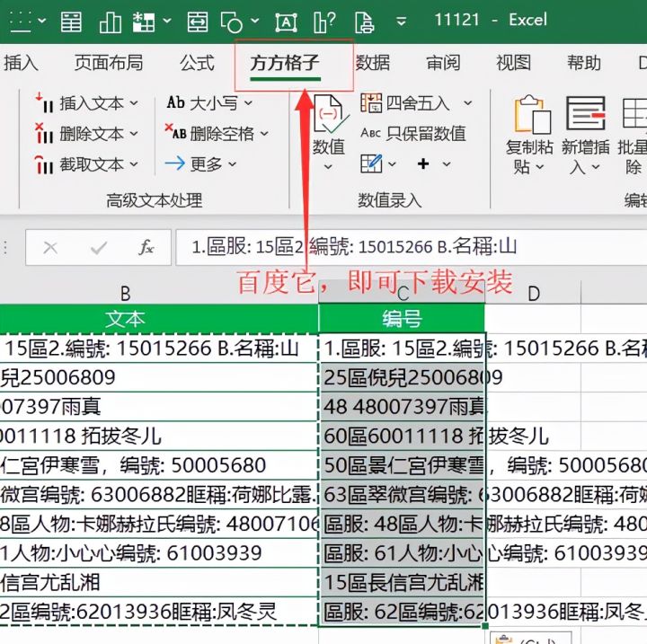
Task: Expand the 删除空格 dropdown arrow
Action: pyautogui.click(x=264, y=133)
